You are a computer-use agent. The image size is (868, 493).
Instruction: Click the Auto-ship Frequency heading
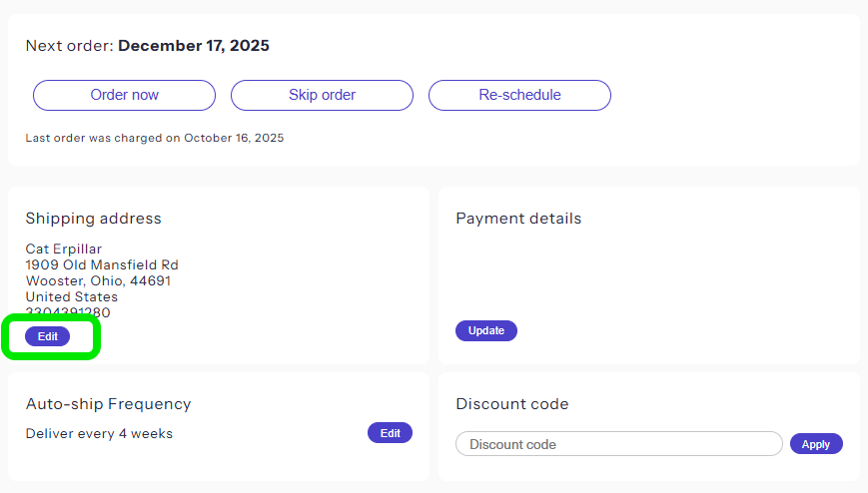tap(108, 404)
